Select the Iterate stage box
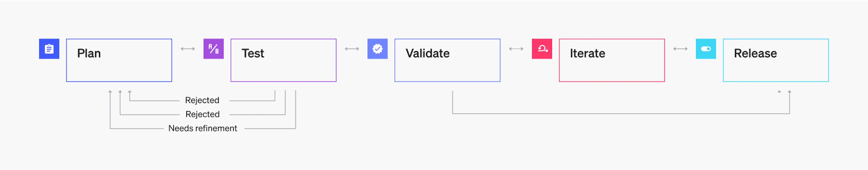 pyautogui.click(x=612, y=67)
